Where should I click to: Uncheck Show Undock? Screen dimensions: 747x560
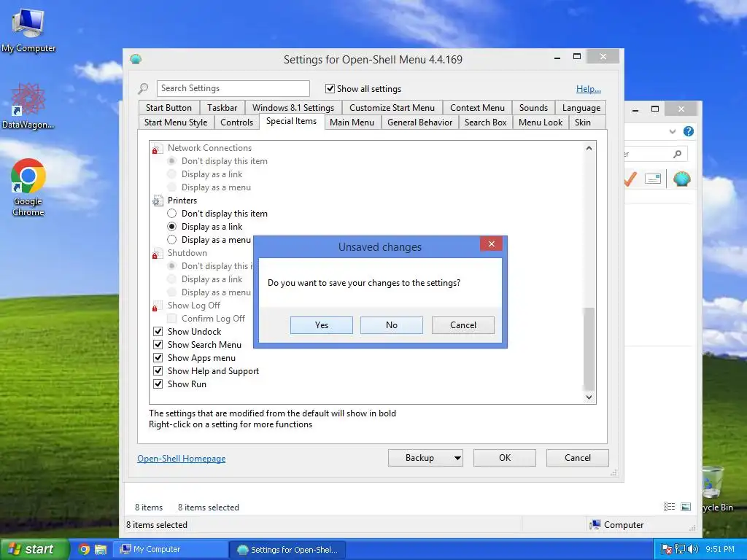point(158,332)
